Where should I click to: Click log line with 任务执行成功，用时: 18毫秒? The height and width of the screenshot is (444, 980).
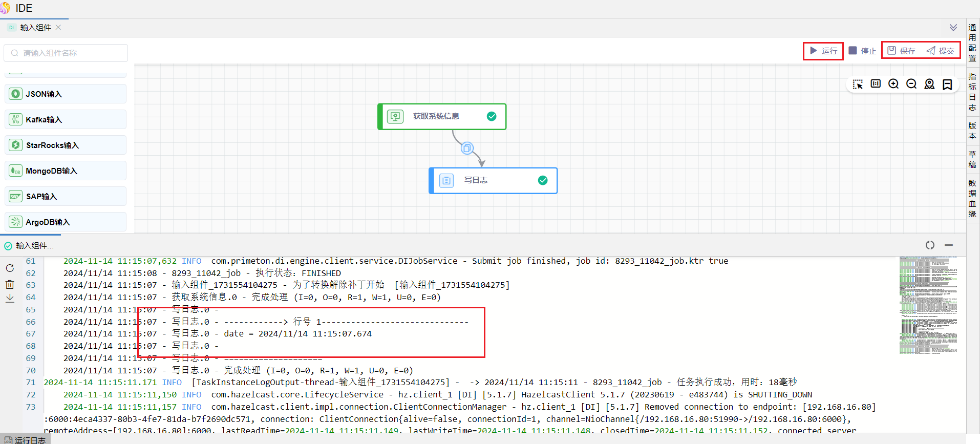click(420, 383)
